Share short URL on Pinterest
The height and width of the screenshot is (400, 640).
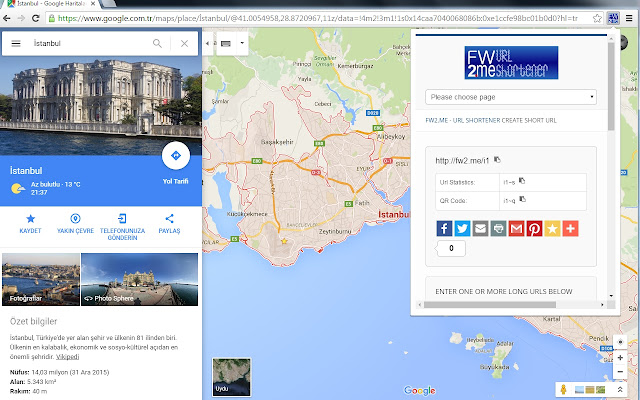(x=533, y=228)
